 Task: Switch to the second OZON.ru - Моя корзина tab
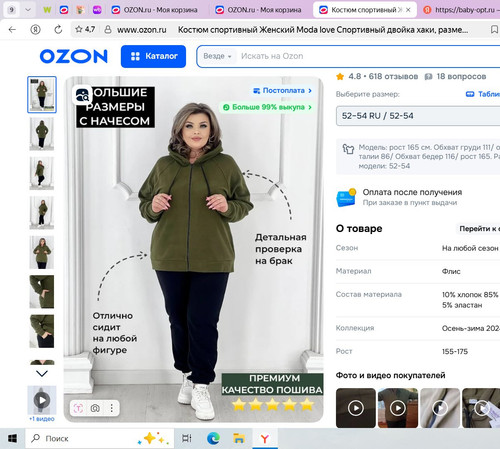tap(258, 10)
